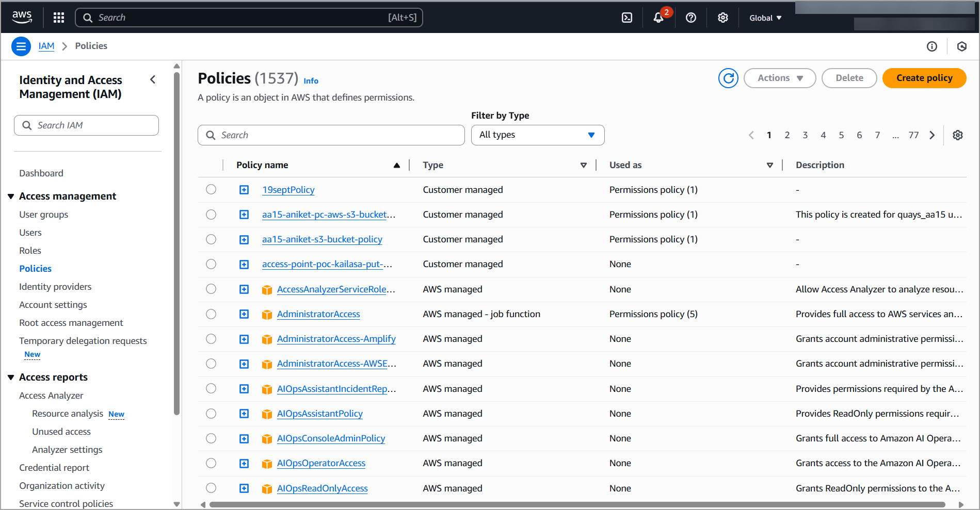
Task: Open the Global region selector
Action: click(x=765, y=18)
